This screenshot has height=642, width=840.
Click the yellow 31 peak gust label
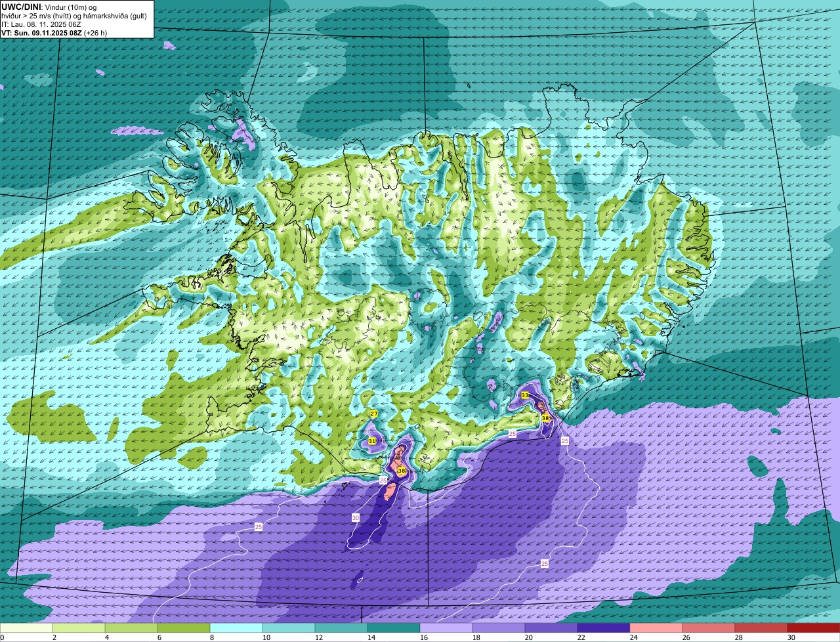point(372,441)
